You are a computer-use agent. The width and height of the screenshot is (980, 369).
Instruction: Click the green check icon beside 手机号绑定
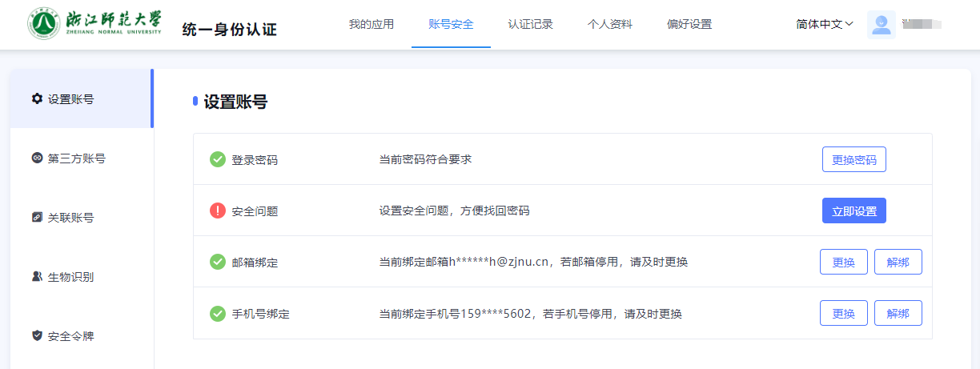click(218, 313)
